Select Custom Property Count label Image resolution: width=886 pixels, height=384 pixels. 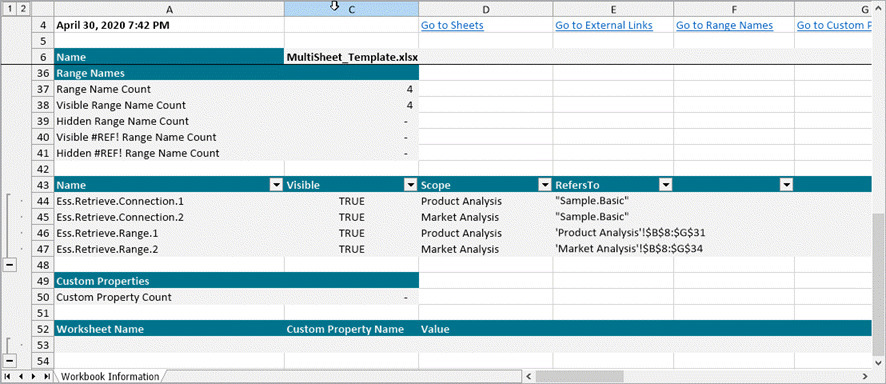pos(170,297)
